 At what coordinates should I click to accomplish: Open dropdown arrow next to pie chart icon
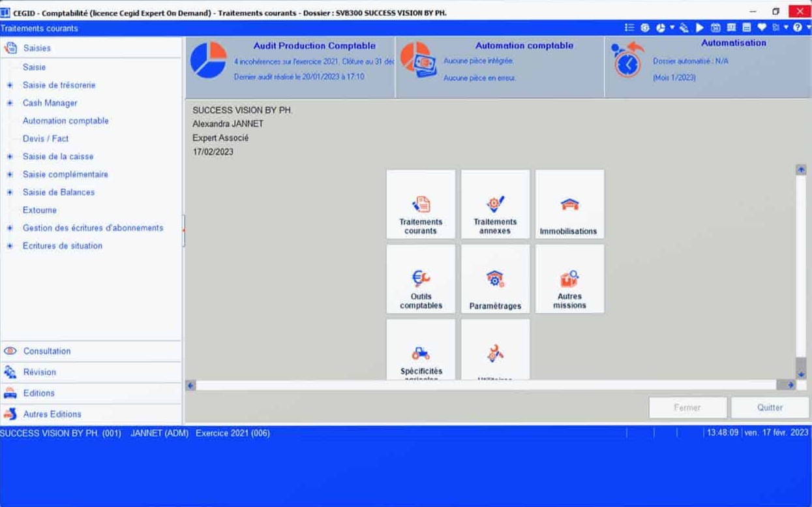(672, 27)
